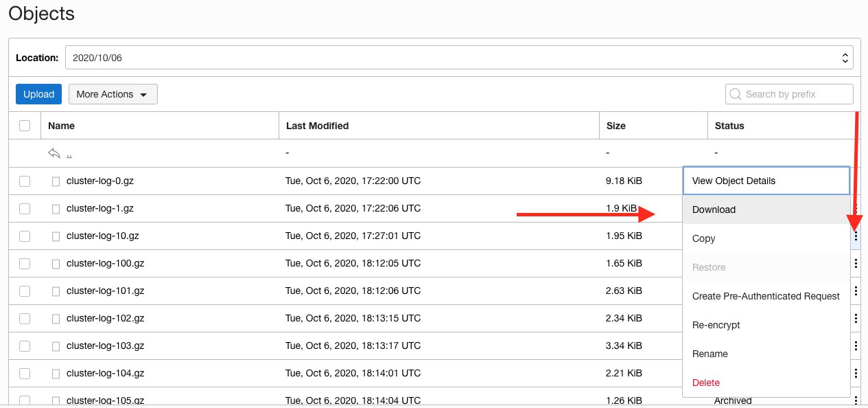Click the 18:13:15 UTC modified date

coord(353,319)
